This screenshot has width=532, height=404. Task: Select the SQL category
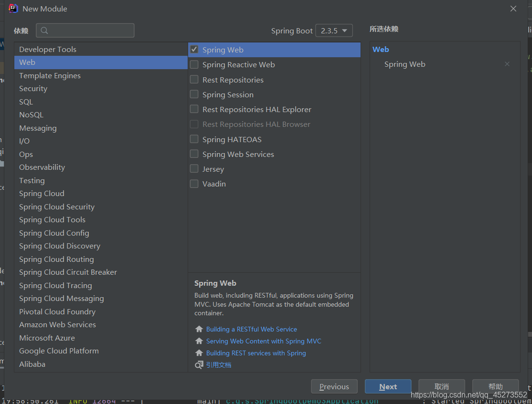[x=101, y=102]
